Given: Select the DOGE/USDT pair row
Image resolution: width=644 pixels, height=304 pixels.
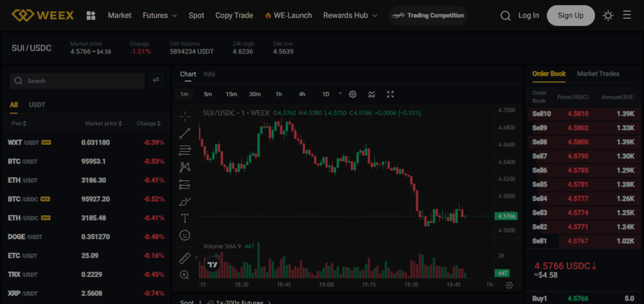Looking at the screenshot, I should click(86, 237).
